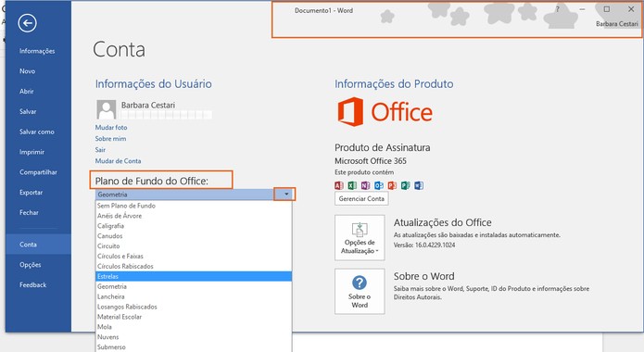The height and width of the screenshot is (352, 644).
Task: Select Circuito background option
Action: (194, 245)
